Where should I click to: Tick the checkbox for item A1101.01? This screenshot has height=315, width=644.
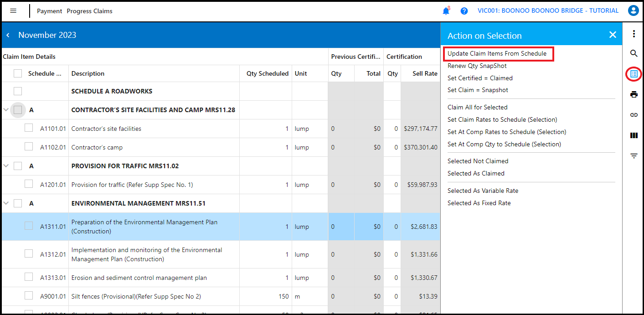(29, 128)
